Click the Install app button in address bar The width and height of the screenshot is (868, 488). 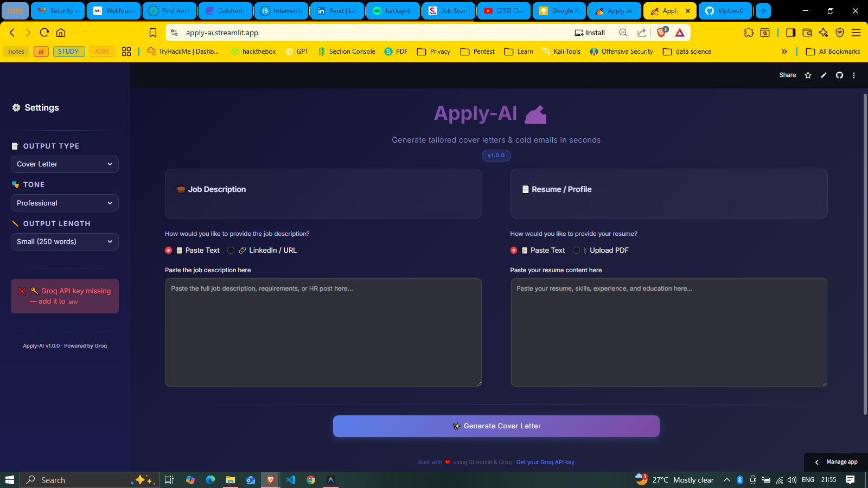(x=590, y=33)
